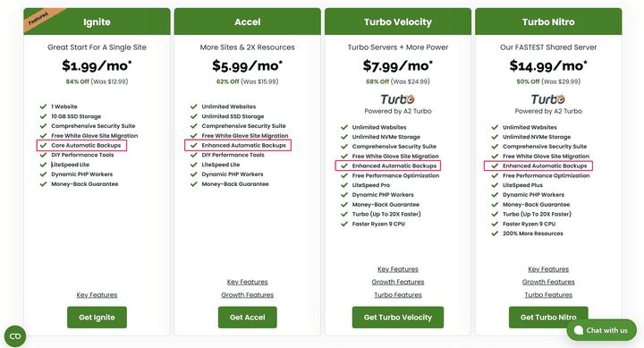Open Ignite Key Features link
The height and width of the screenshot is (348, 644).
click(97, 294)
